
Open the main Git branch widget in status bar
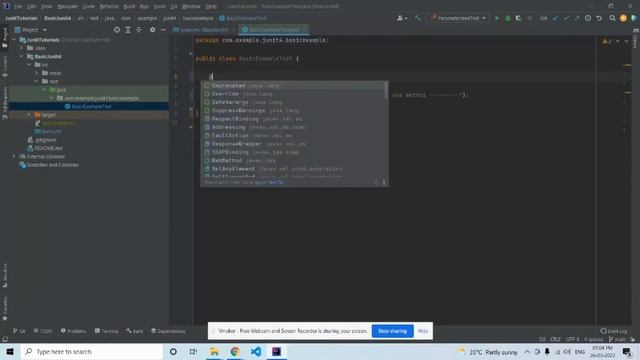617,339
